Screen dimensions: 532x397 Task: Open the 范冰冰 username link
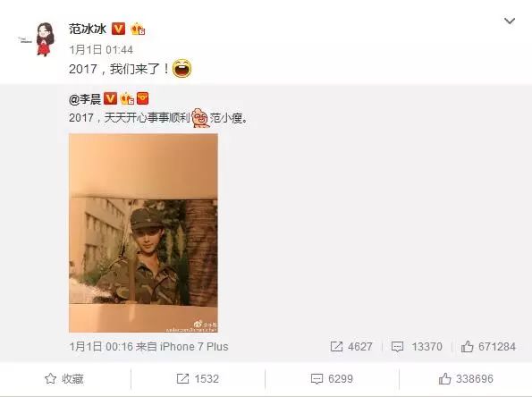point(88,29)
